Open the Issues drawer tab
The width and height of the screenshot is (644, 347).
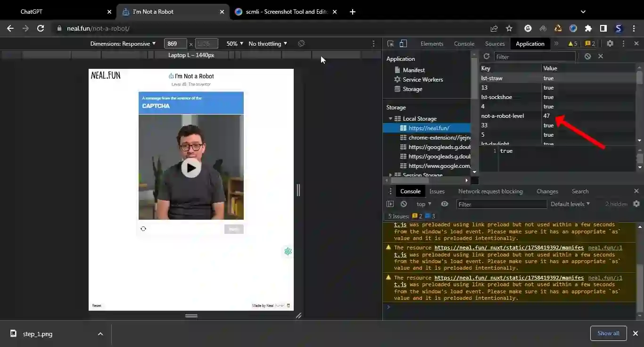coord(437,191)
